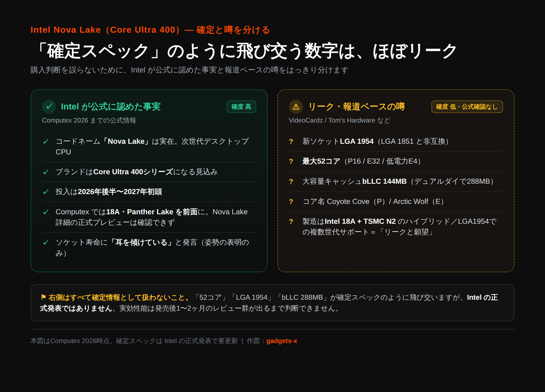
Task: Click the checkmark beside the Nova Lake codename row
Action: (x=46, y=142)
